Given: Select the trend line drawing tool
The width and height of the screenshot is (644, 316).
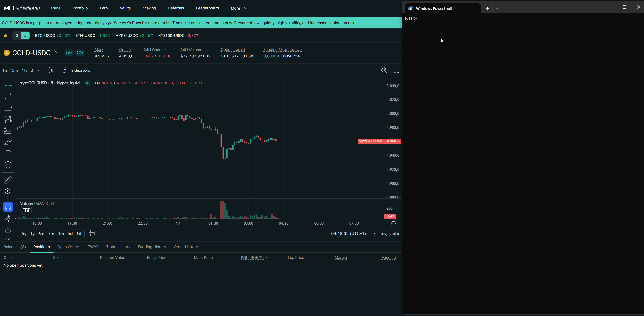Looking at the screenshot, I should [x=8, y=97].
